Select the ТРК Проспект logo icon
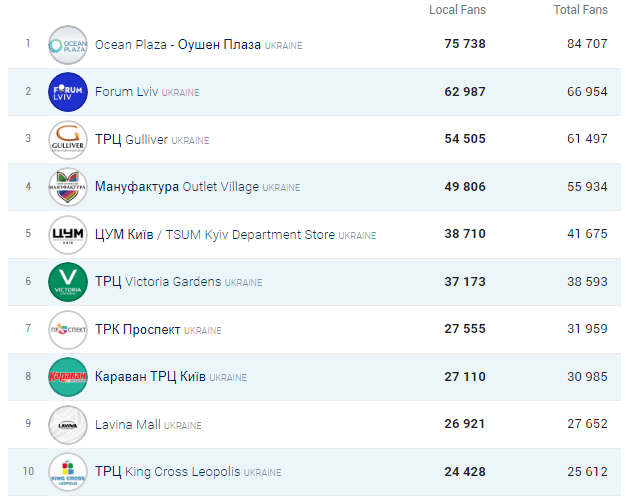Screen dimensions: 629x502 point(68,330)
